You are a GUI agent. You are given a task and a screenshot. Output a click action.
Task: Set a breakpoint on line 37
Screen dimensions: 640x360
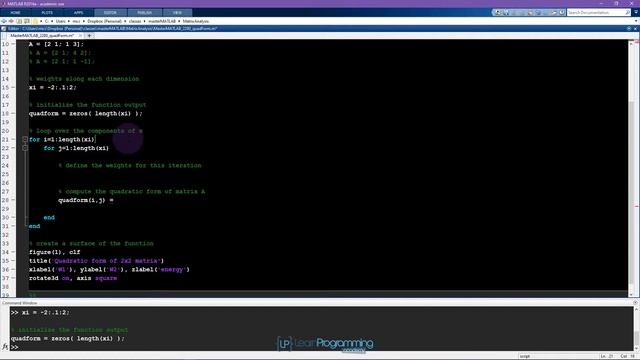[x=13, y=278]
